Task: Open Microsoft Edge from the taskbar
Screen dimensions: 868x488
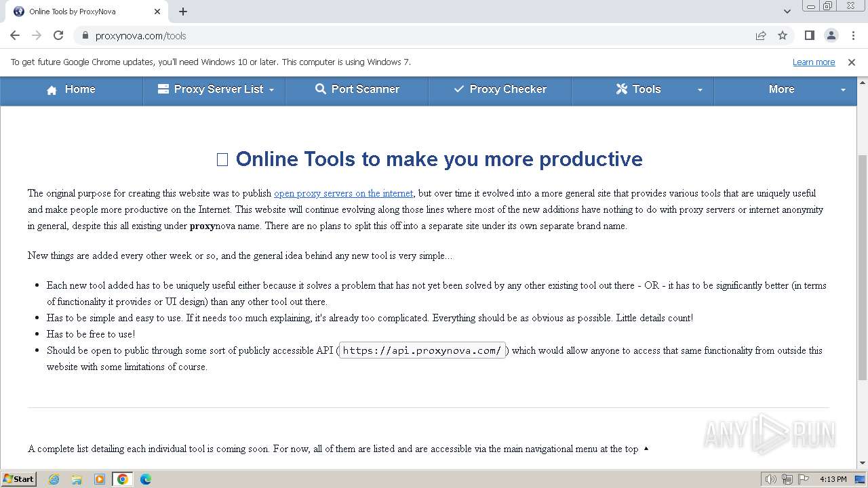Action: [146, 479]
